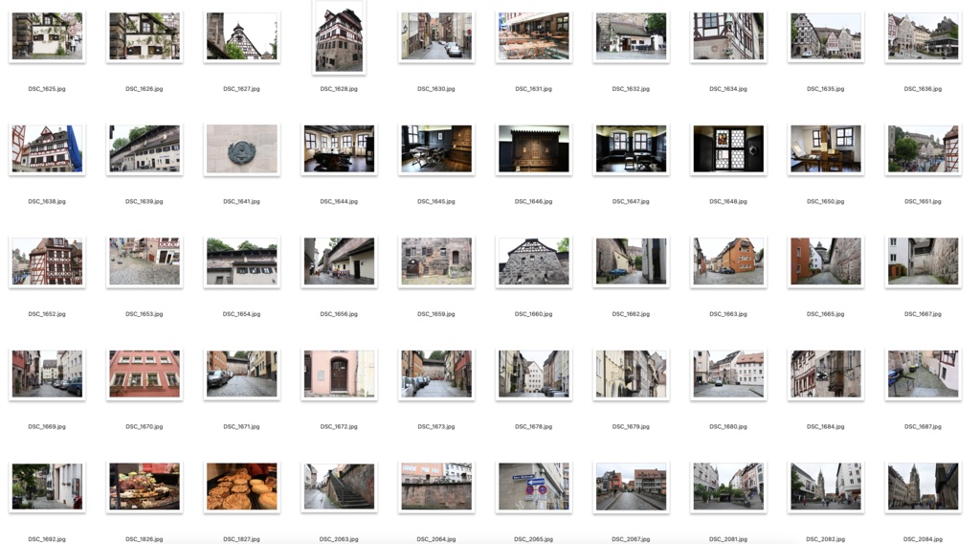Click the DSC_1644.jpg interior room thumbnail
The image size is (980, 544).
pyautogui.click(x=339, y=148)
